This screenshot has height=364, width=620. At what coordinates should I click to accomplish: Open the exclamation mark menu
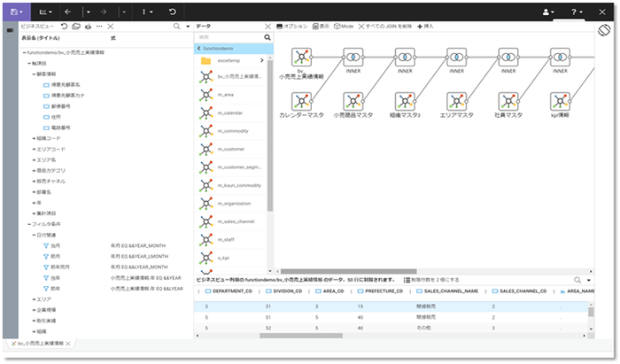tap(148, 12)
